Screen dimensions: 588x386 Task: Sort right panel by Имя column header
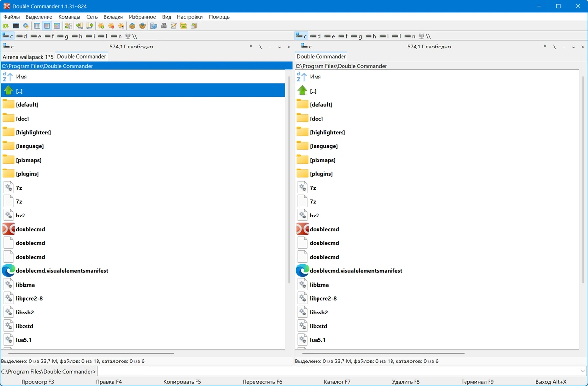437,77
